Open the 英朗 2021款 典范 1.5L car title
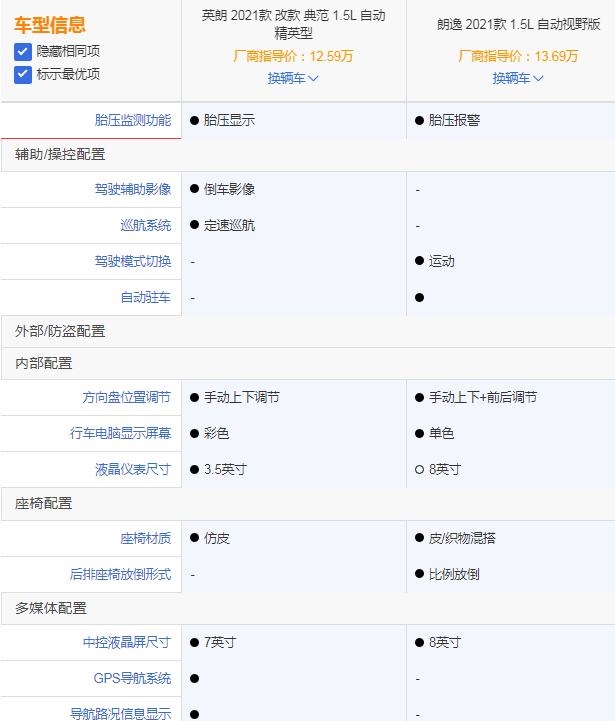 293,24
